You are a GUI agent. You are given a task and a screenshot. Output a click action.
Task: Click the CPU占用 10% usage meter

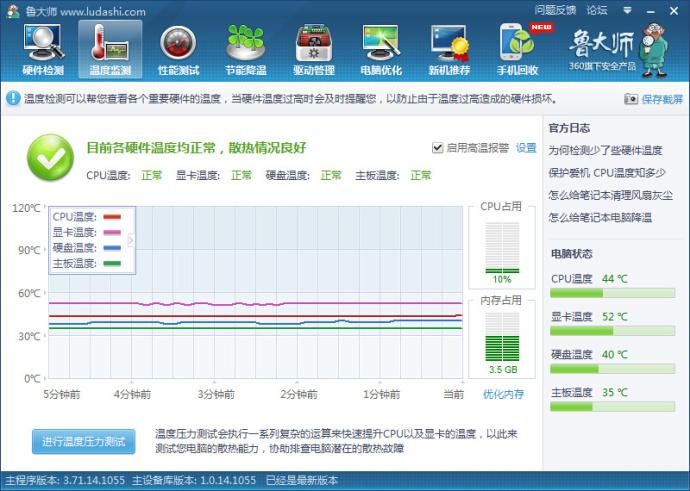point(502,248)
